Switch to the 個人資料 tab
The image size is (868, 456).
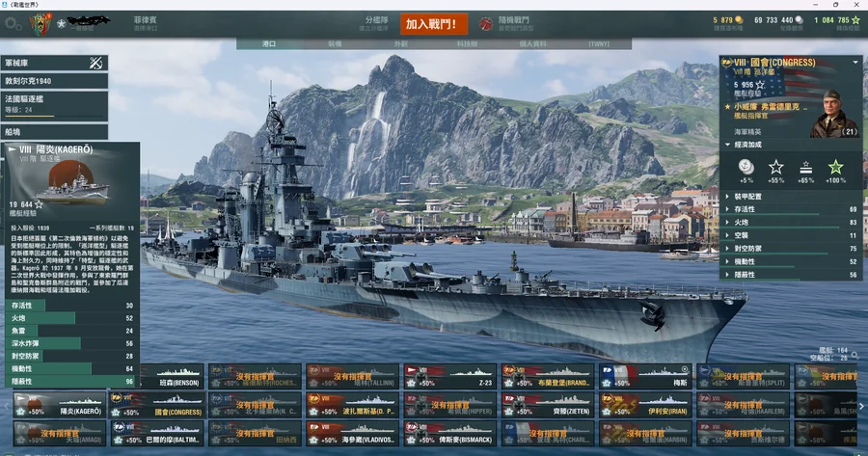tap(532, 43)
